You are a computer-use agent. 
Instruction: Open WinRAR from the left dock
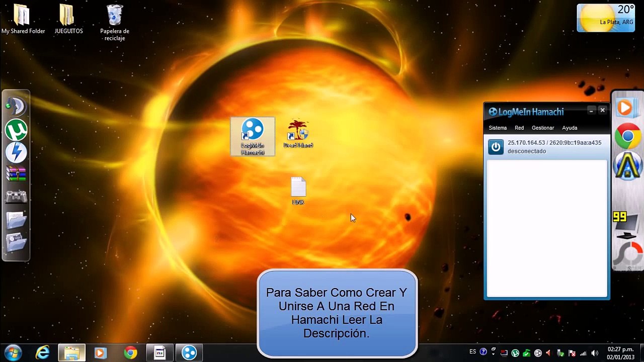click(16, 174)
